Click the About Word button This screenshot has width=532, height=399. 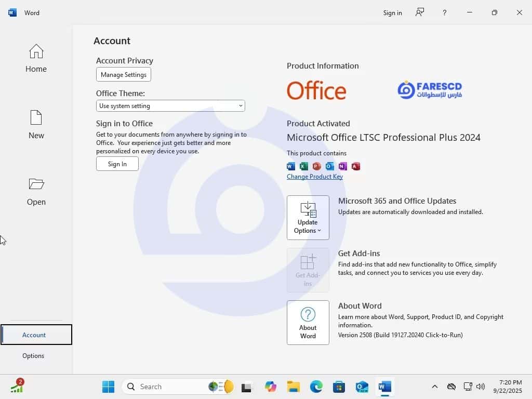pyautogui.click(x=308, y=323)
